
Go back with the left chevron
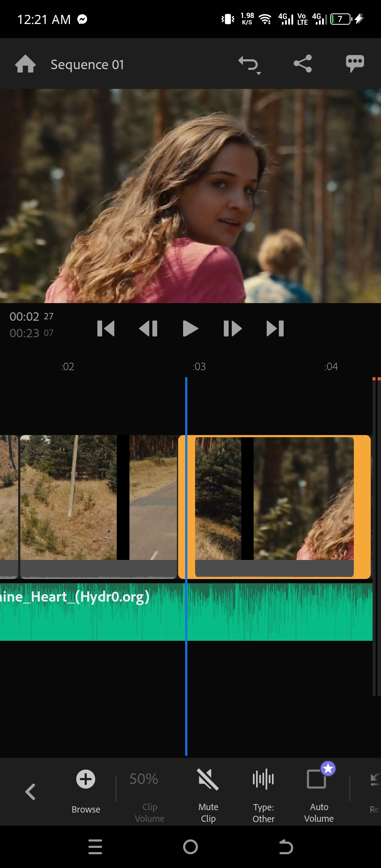30,792
